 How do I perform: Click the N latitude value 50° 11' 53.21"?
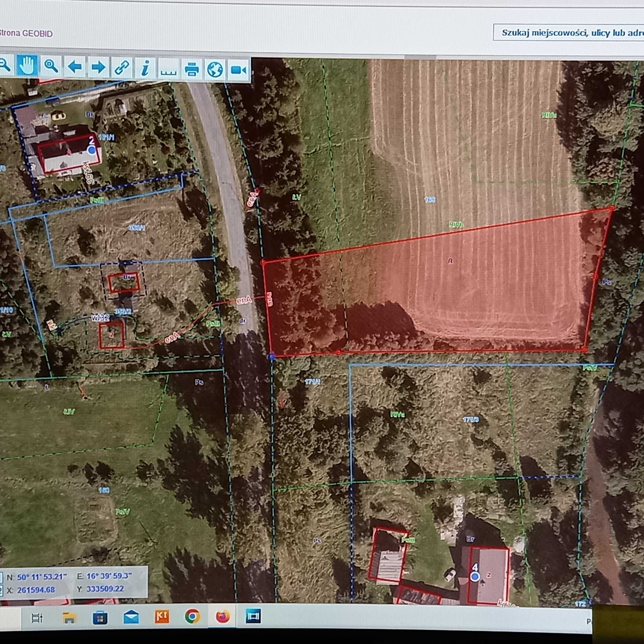click(42, 577)
